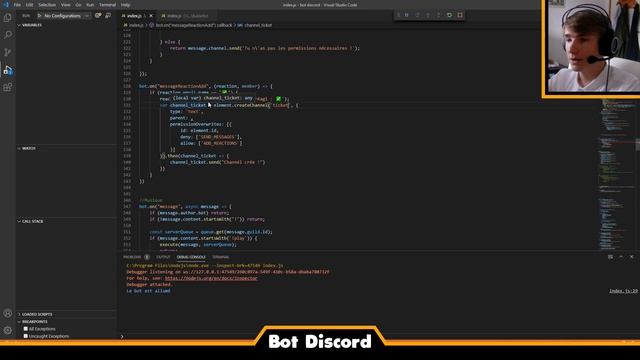Pause execution in the debug toolbar
Viewport: 640px width, 360px height.
(x=407, y=15)
